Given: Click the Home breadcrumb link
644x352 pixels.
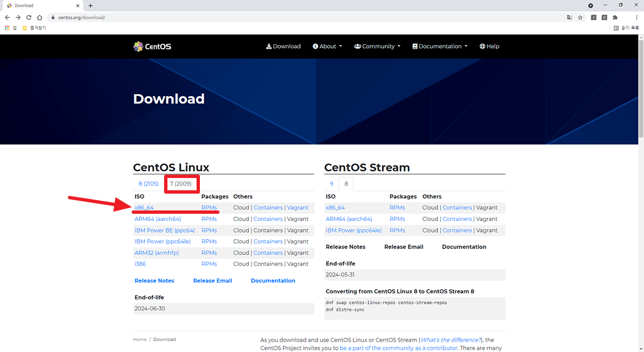Looking at the screenshot, I should click(x=139, y=340).
